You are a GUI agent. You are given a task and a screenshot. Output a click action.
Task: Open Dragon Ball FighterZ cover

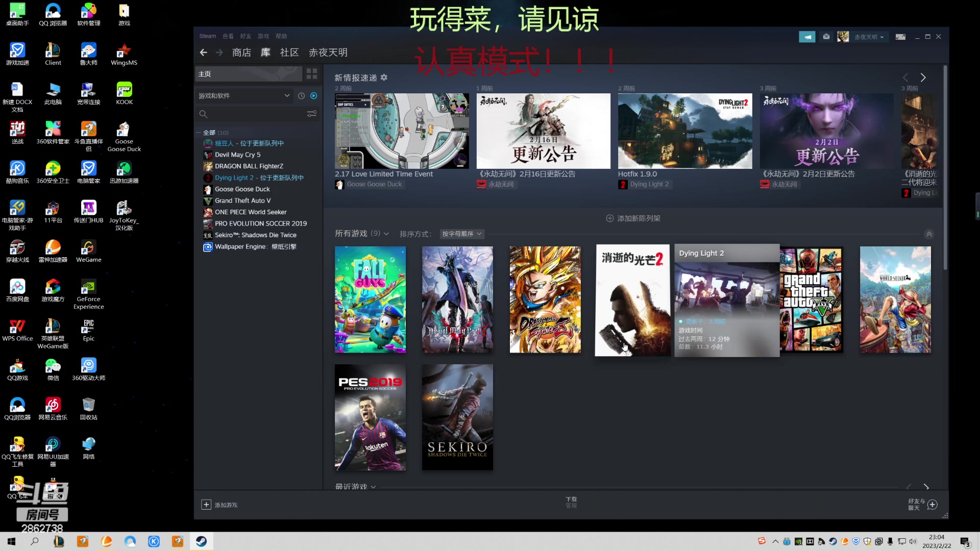tap(545, 299)
